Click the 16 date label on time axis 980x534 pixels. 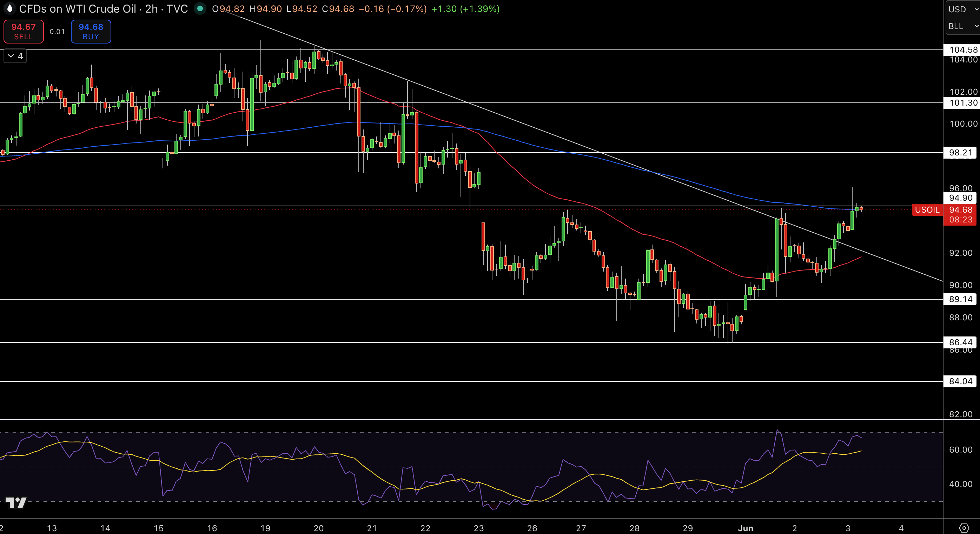pyautogui.click(x=212, y=528)
